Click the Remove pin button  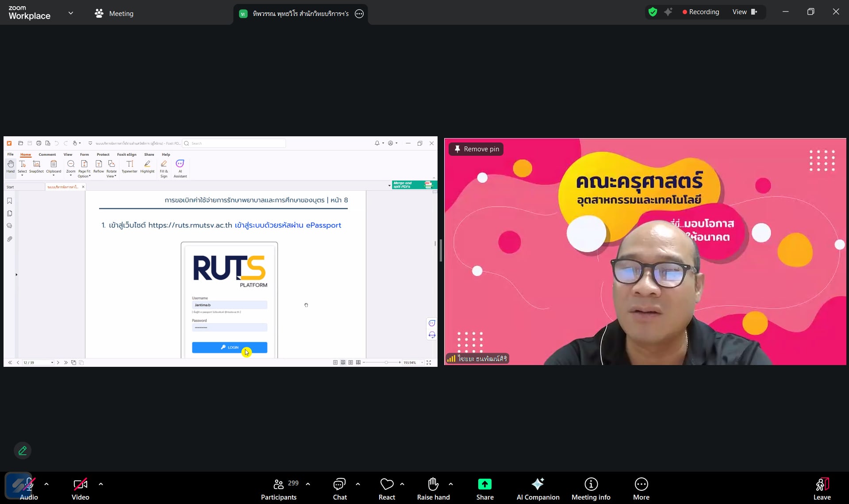click(476, 149)
